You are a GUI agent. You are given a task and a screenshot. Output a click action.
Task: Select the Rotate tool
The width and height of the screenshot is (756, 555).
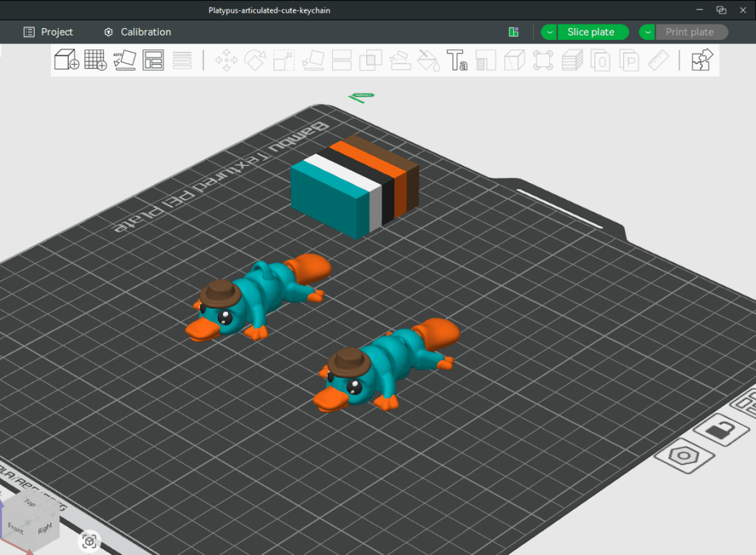click(255, 61)
